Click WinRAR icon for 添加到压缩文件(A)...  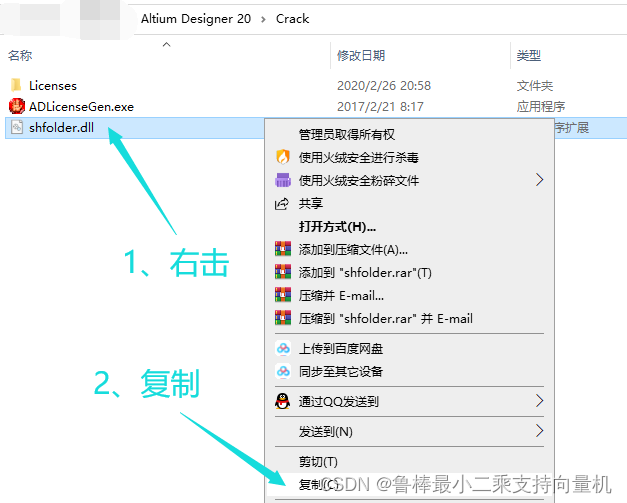coord(283,249)
